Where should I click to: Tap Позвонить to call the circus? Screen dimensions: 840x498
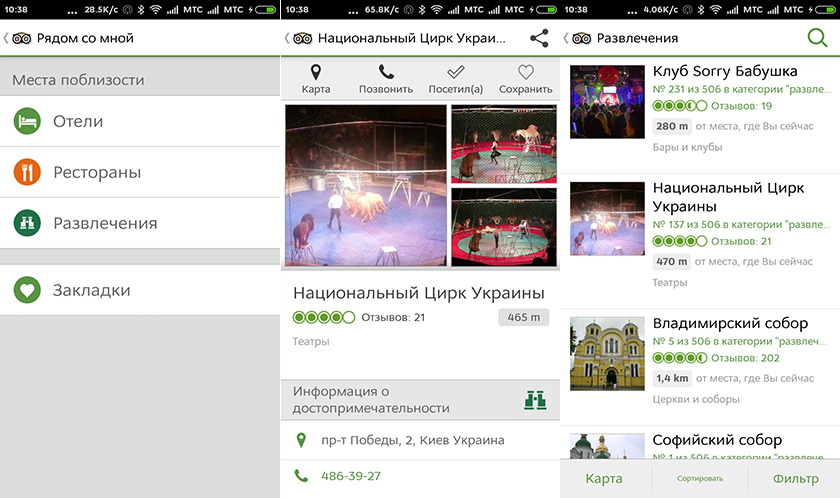pyautogui.click(x=386, y=79)
